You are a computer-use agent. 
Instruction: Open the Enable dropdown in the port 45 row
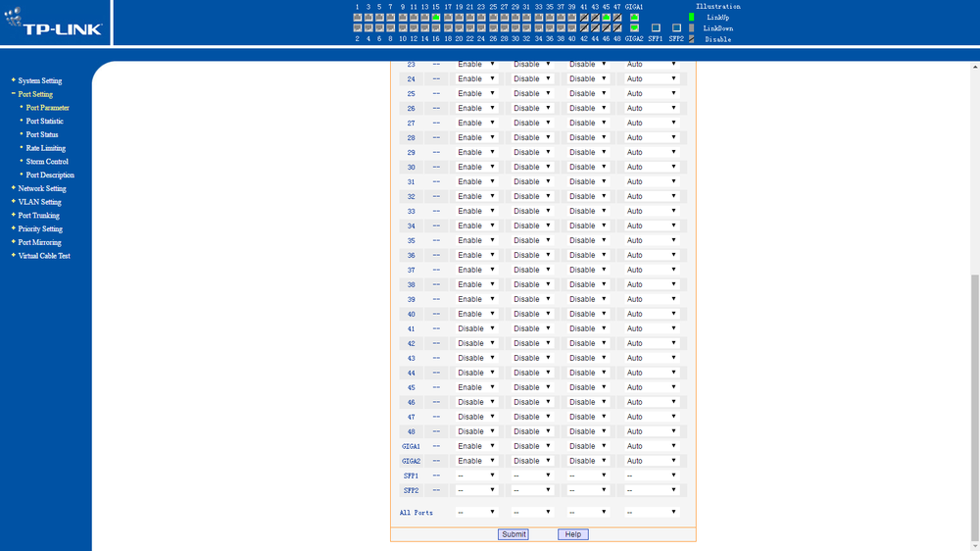point(476,387)
